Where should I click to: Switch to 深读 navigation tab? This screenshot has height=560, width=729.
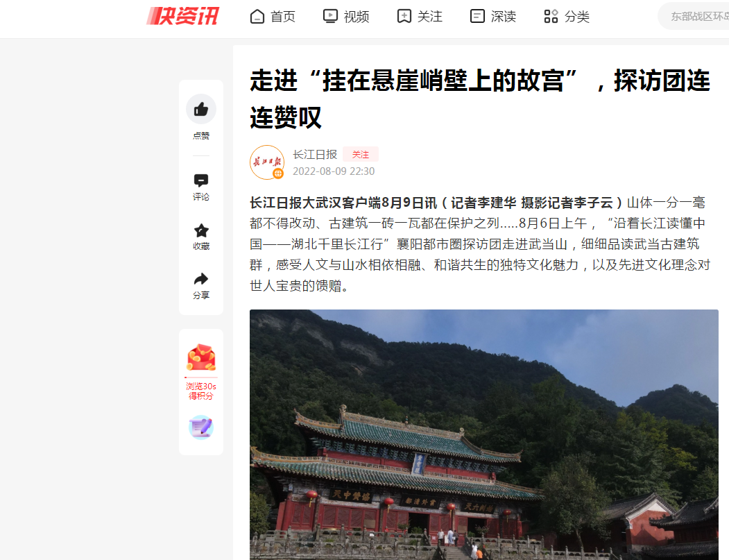[492, 17]
